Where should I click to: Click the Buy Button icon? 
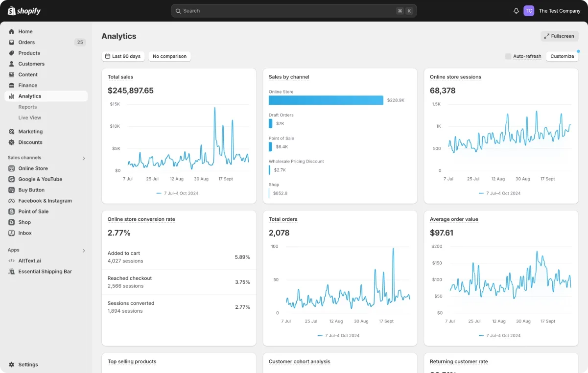pyautogui.click(x=12, y=190)
